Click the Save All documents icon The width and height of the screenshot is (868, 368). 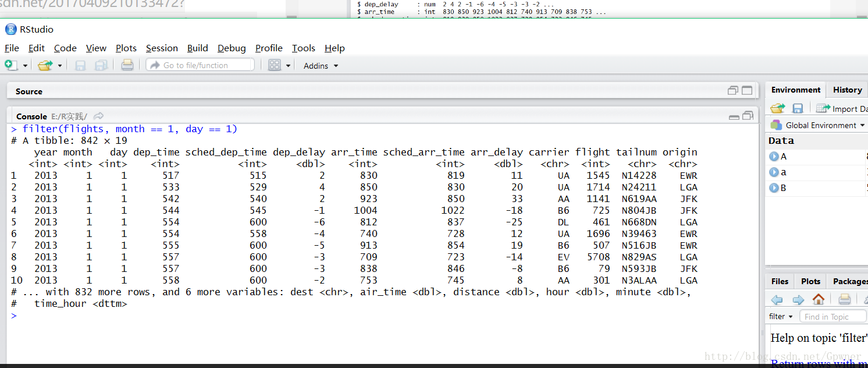click(x=101, y=65)
